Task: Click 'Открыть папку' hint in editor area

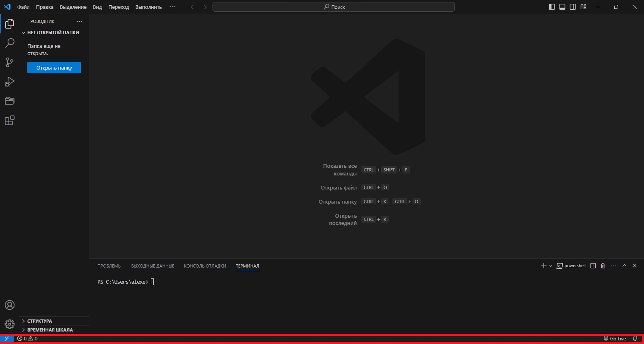Action: (338, 202)
